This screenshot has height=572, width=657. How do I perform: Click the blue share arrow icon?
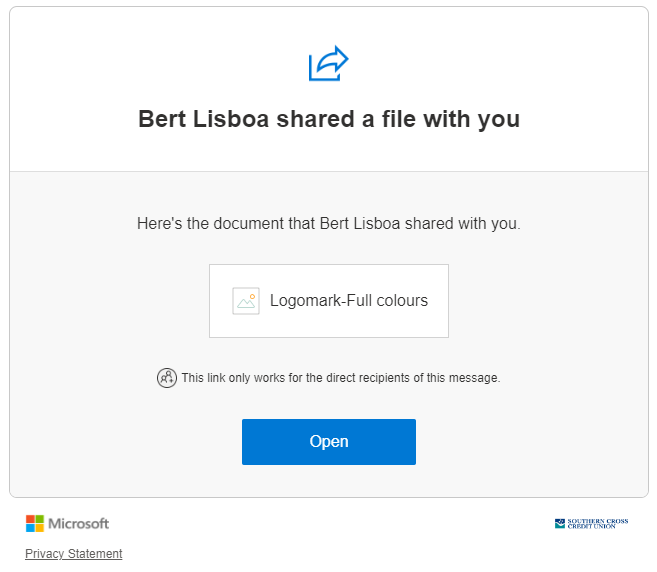328,63
